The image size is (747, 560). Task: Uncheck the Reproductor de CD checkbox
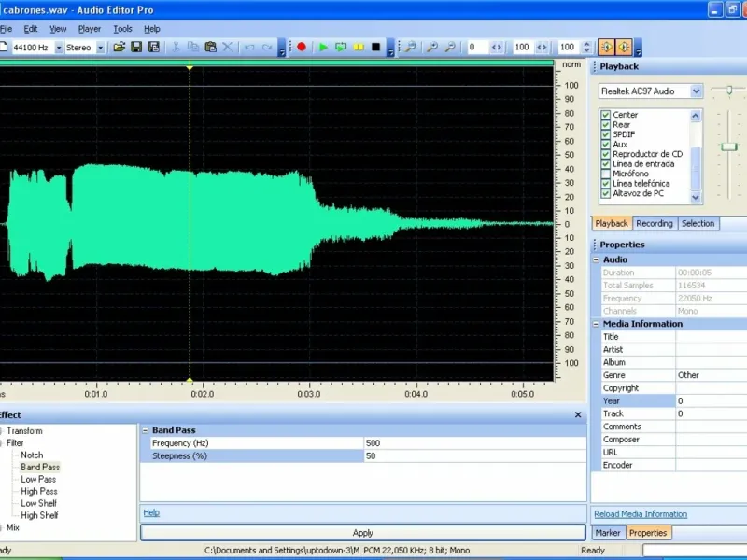606,154
